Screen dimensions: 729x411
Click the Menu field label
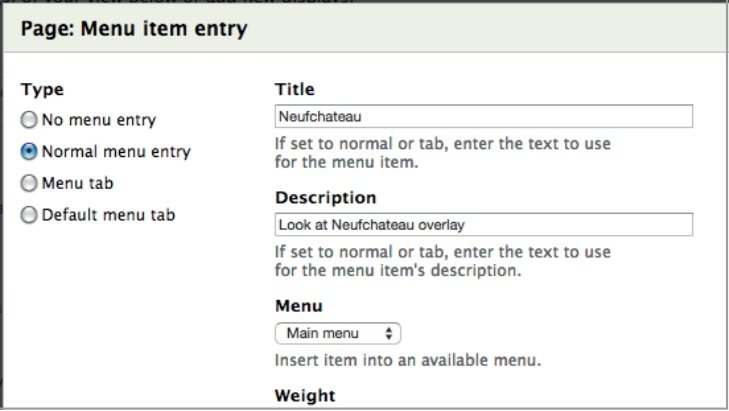click(298, 306)
